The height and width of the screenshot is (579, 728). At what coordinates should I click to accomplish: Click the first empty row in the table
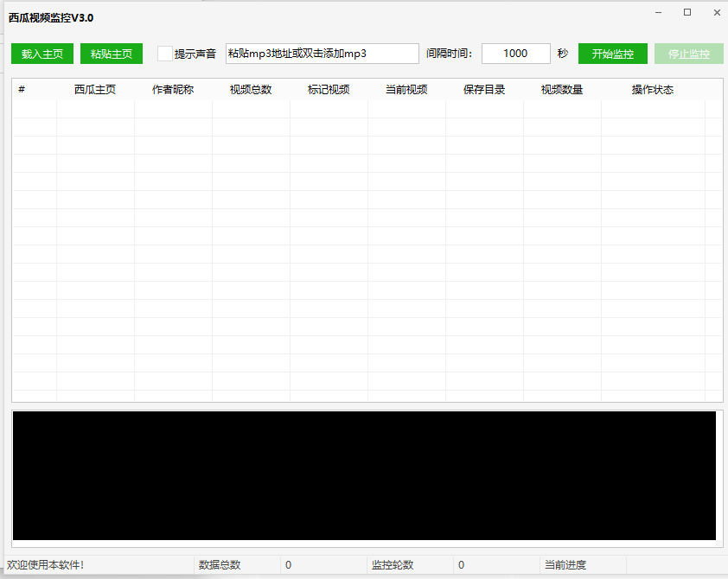click(363, 109)
